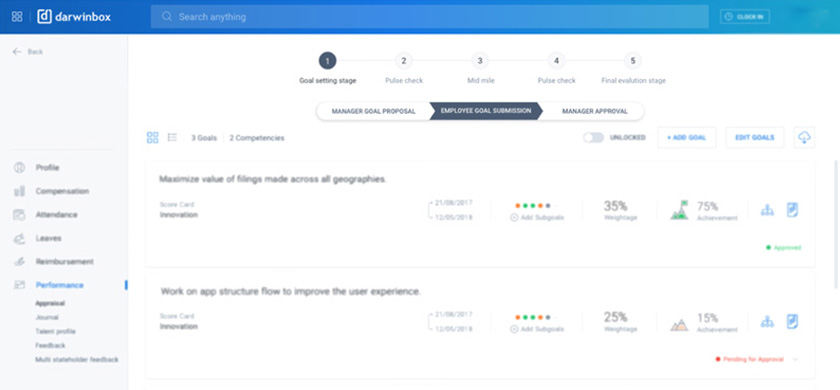Click the Pending for Approval status
This screenshot has width=840, height=390.
(750, 359)
